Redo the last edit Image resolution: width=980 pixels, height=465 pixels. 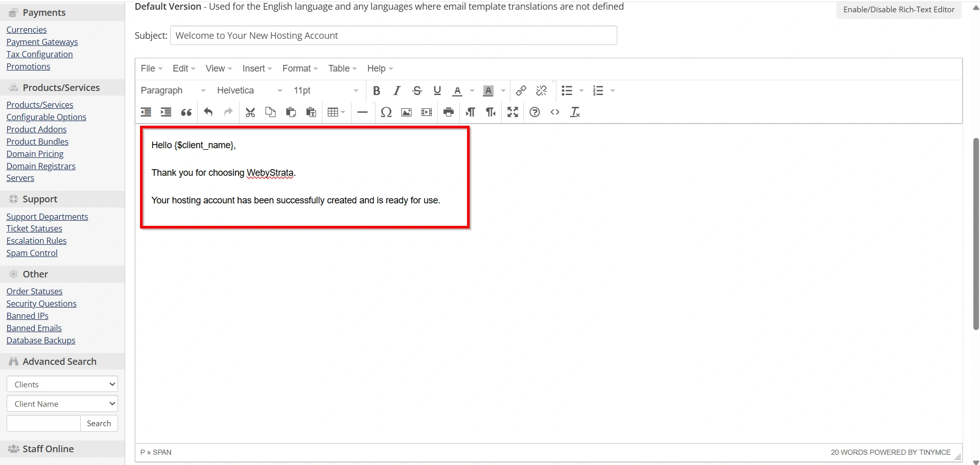(x=228, y=112)
